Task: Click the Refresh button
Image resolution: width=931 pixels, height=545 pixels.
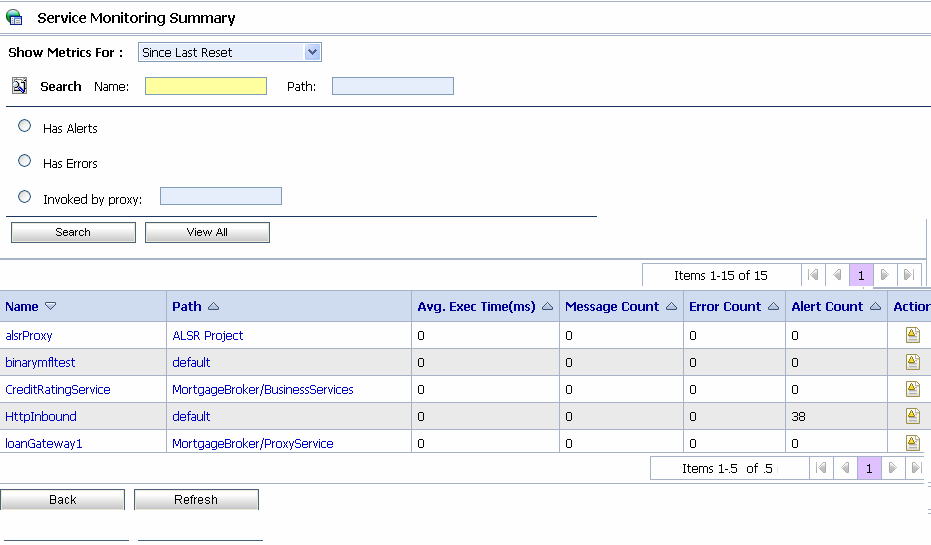Action: [196, 500]
